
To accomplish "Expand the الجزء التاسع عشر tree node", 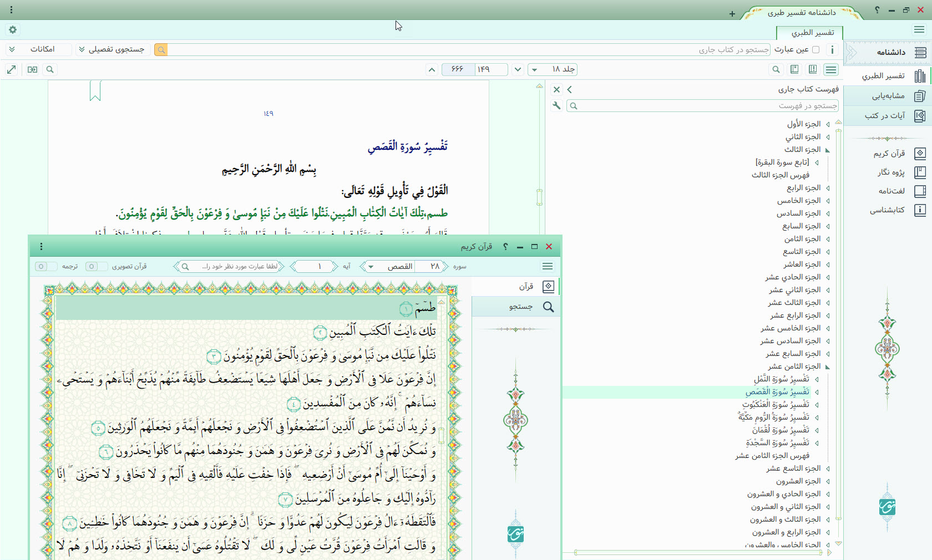I will point(828,469).
